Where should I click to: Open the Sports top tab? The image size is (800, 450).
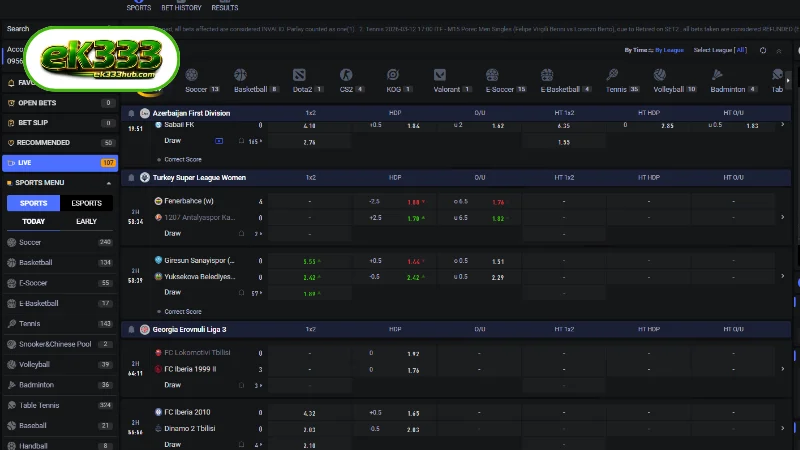click(x=139, y=6)
